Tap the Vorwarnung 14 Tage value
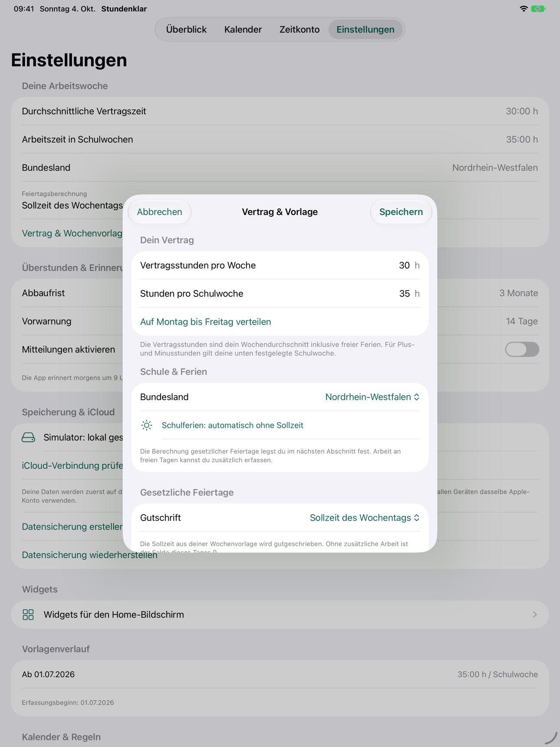Screen dimensions: 560x747 [x=522, y=321]
